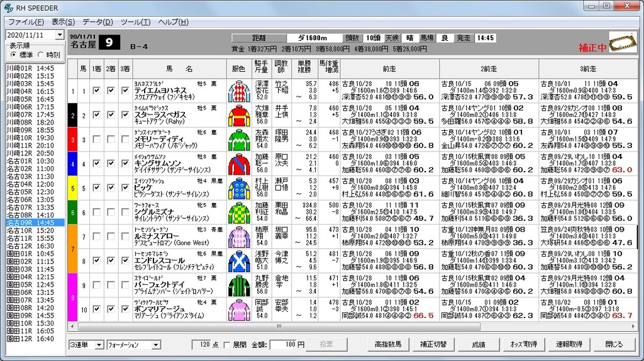The width and height of the screenshot is (644, 361).
Task: Open the ファイル(F) menu
Action: (26, 22)
